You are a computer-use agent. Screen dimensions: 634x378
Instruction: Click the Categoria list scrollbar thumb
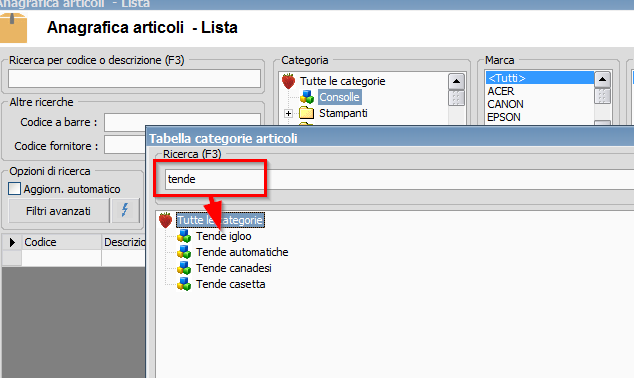coord(456,98)
